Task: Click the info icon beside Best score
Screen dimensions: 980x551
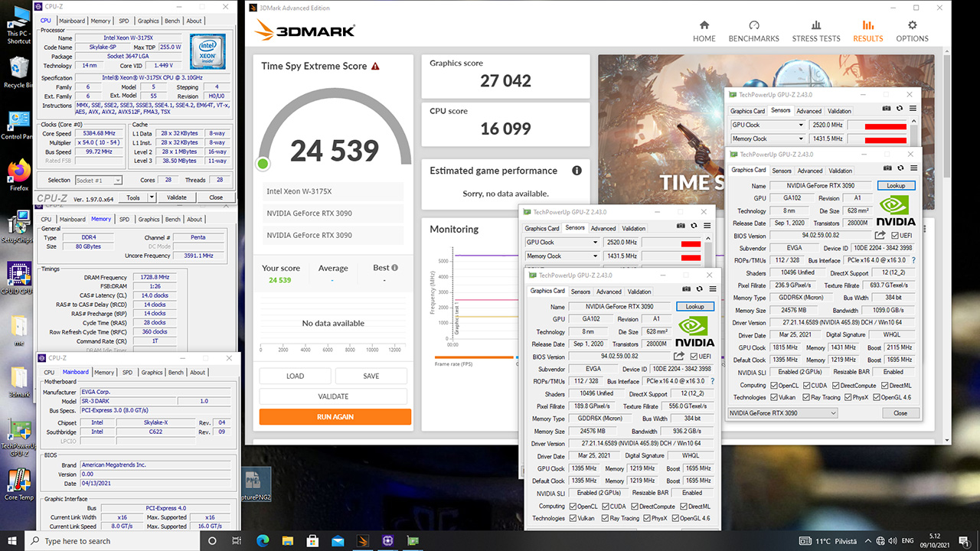Action: coord(395,268)
